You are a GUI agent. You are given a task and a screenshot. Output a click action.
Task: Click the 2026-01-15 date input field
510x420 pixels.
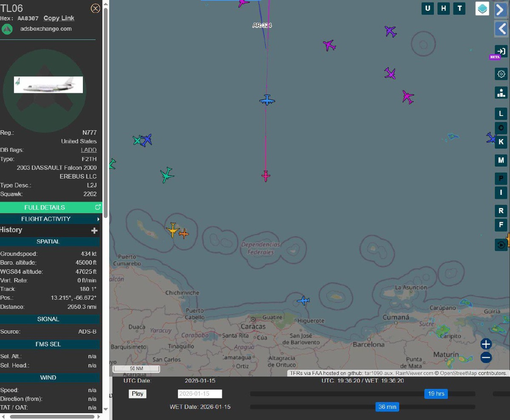pyautogui.click(x=200, y=394)
